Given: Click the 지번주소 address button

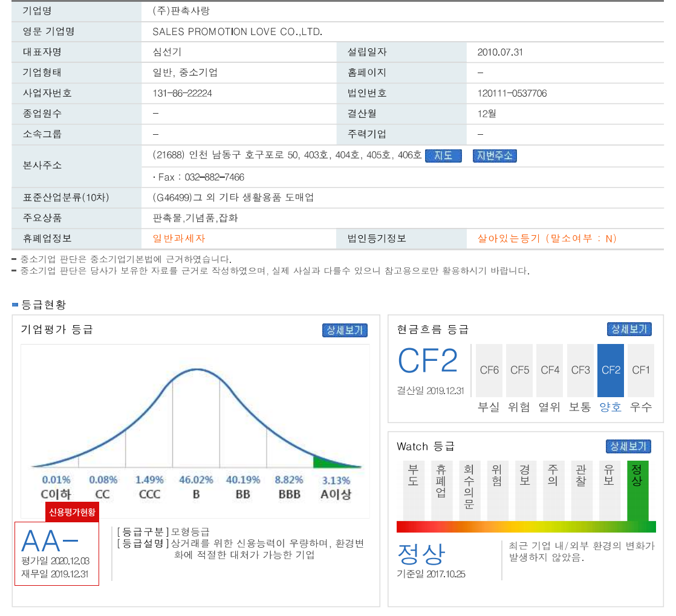Looking at the screenshot, I should (x=495, y=156).
